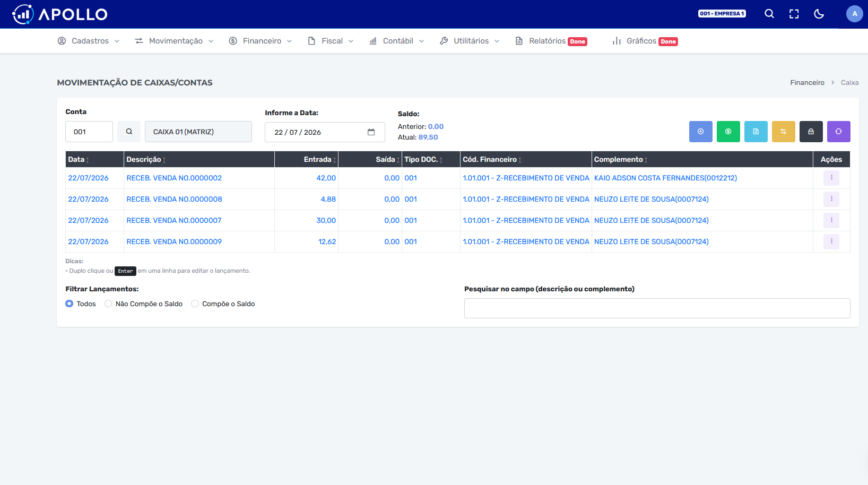Open the Gráficos menu item
The height and width of the screenshot is (485, 868).
[645, 41]
